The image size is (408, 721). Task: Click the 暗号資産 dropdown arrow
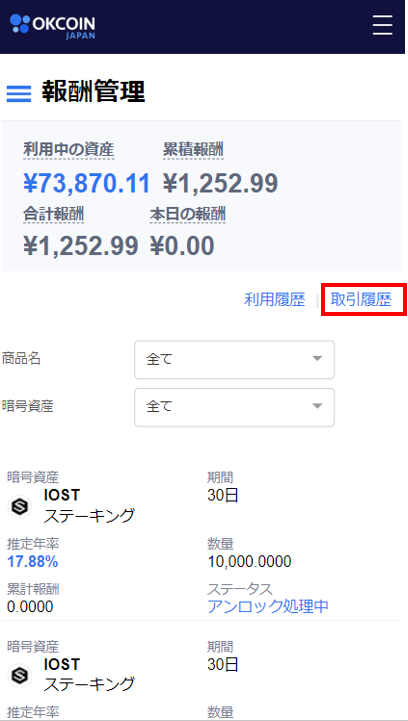tap(317, 406)
